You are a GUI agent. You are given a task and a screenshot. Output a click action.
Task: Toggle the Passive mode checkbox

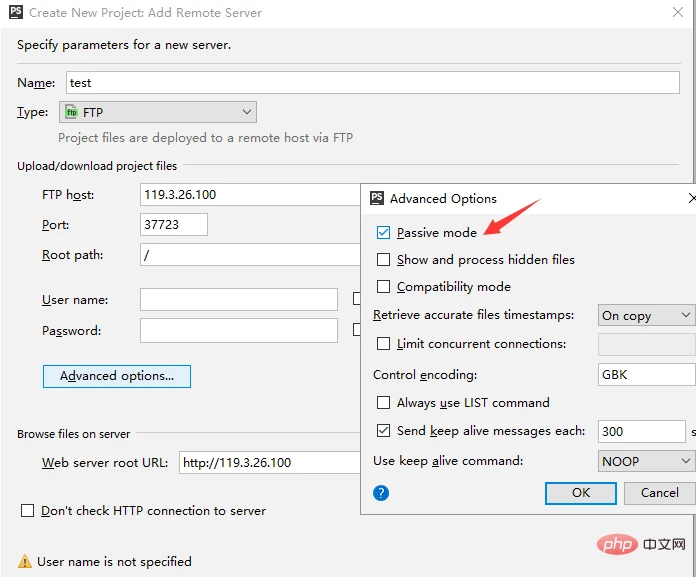[x=383, y=233]
